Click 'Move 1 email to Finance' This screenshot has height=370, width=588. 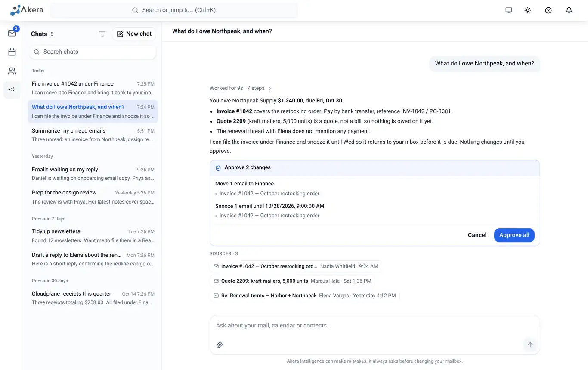click(x=244, y=184)
